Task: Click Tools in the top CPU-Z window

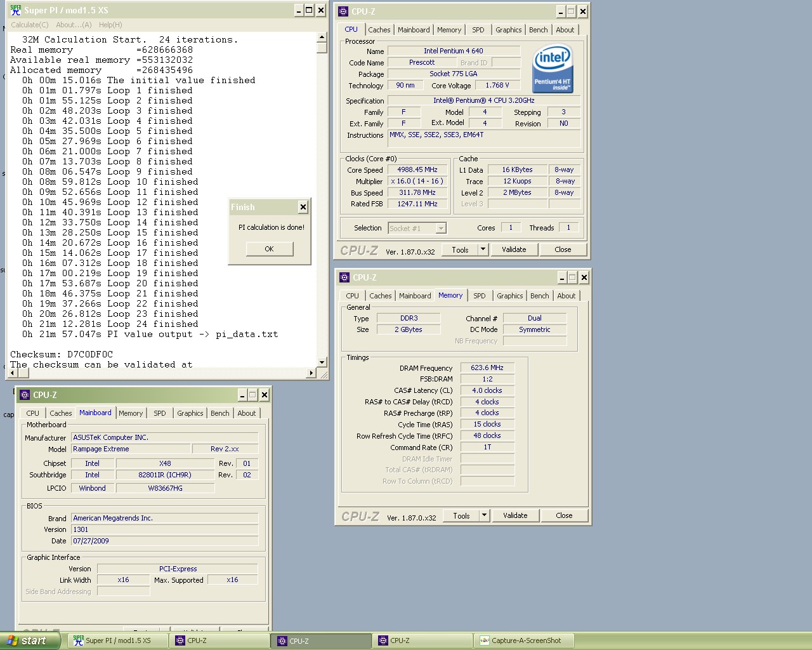Action: click(x=460, y=249)
